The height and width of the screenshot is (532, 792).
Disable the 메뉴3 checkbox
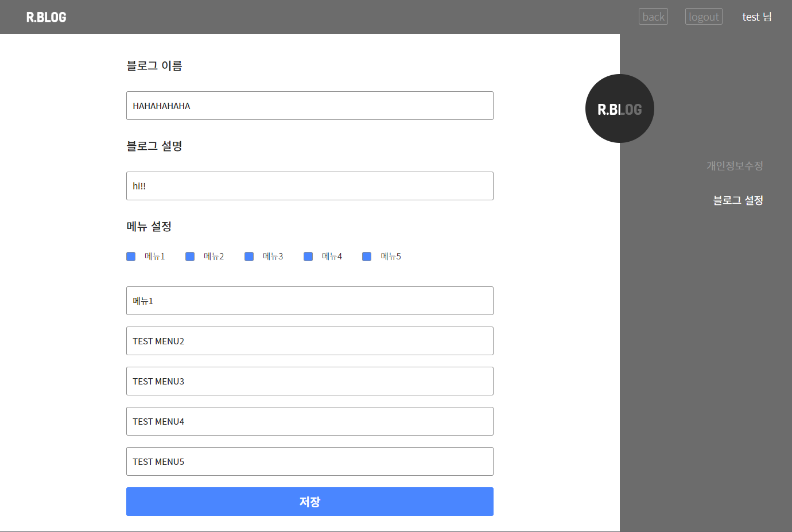point(249,256)
